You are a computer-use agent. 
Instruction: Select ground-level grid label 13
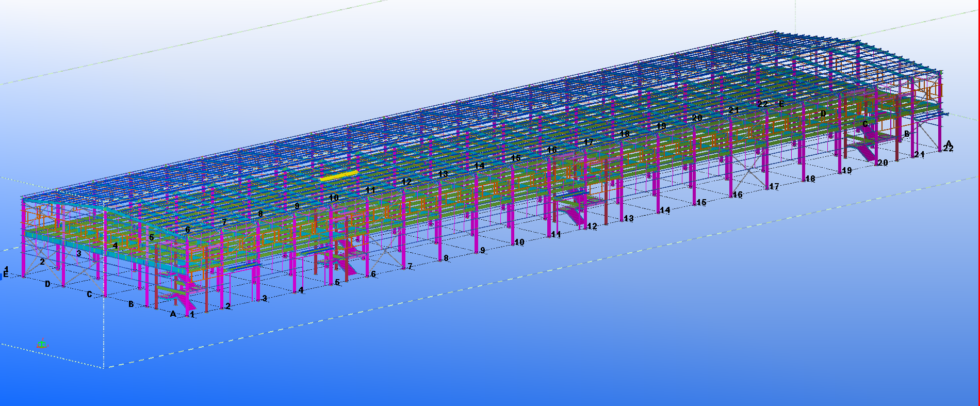628,219
